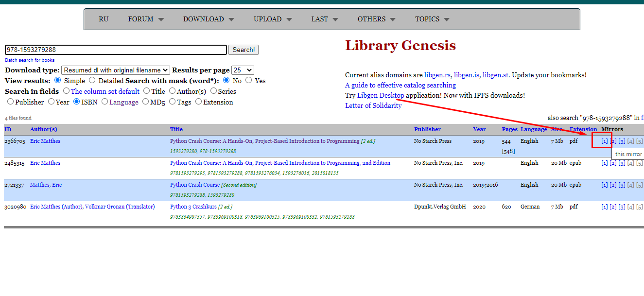Open mirror [1] for row 2485315
This screenshot has height=296, width=644.
click(x=605, y=163)
